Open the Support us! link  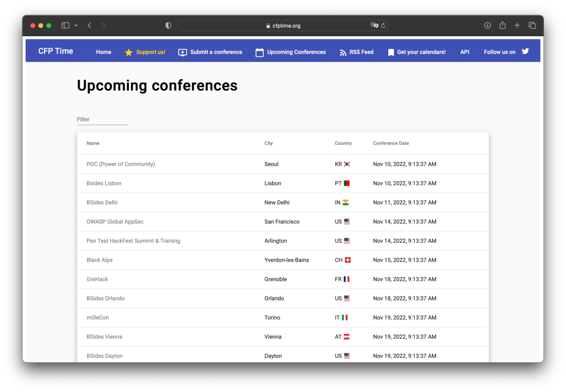[150, 52]
